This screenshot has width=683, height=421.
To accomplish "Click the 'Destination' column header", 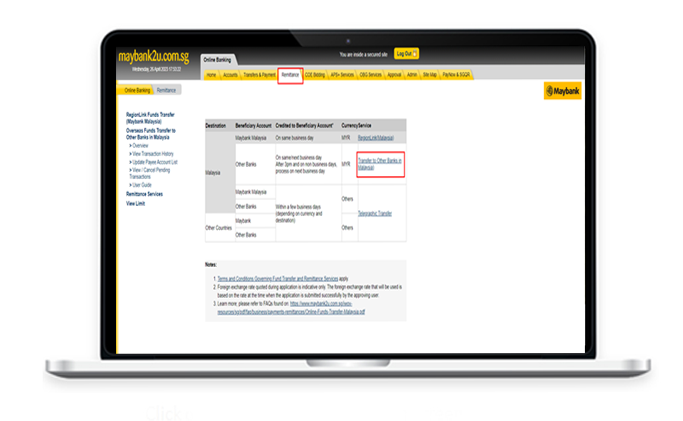I will pos(216,125).
